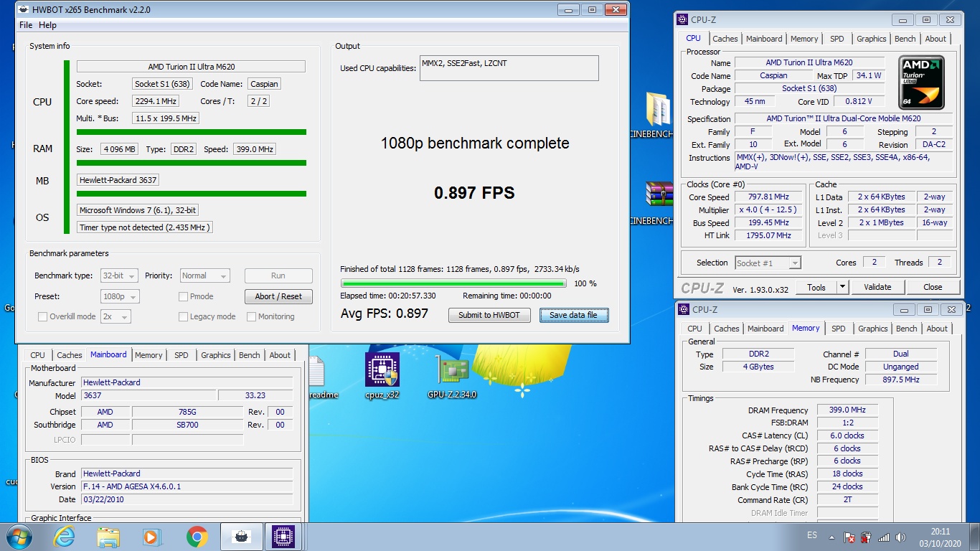The width and height of the screenshot is (980, 551).
Task: Switch to Caches tab in CPU-Z Processor window
Action: coord(725,39)
